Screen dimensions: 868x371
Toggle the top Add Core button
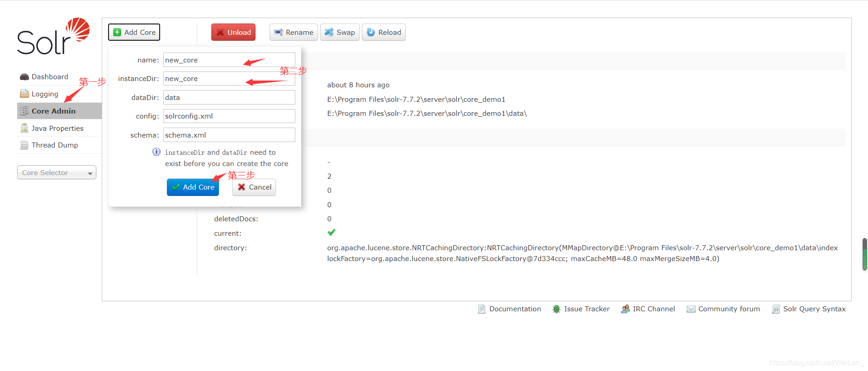(134, 32)
